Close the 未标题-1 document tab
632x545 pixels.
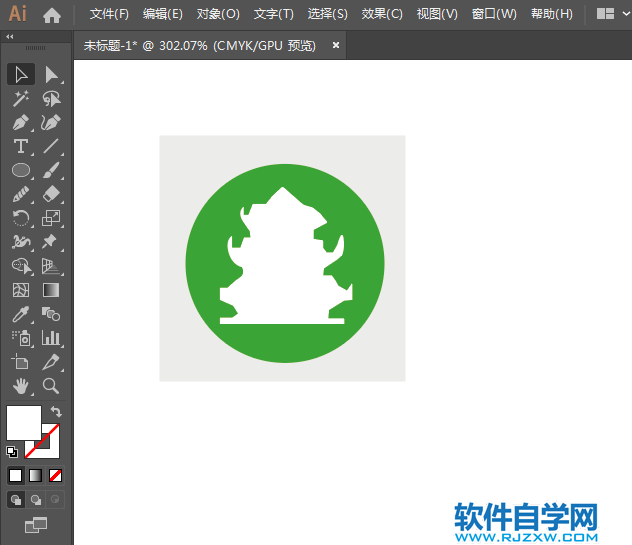click(x=336, y=45)
